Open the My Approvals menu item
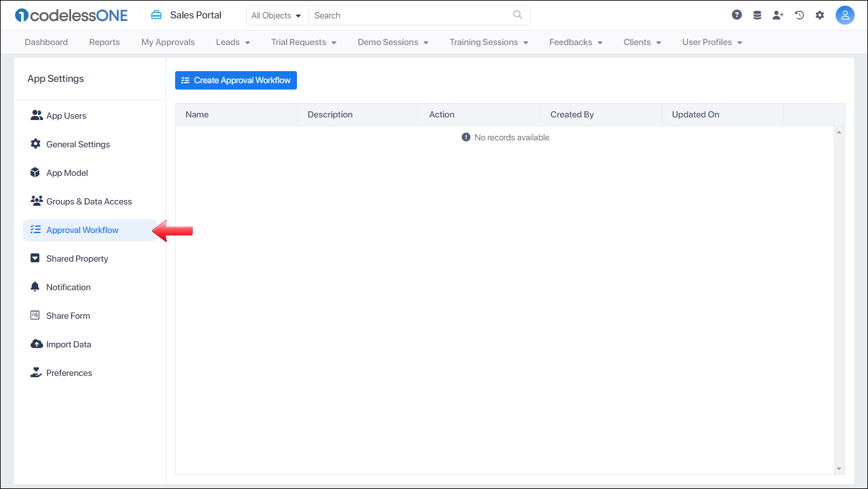The image size is (868, 489). click(168, 42)
